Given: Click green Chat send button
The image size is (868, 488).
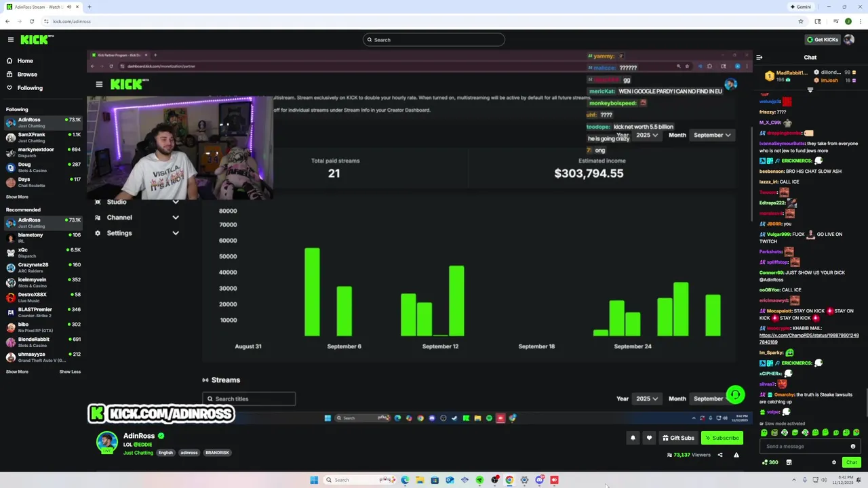Looking at the screenshot, I should coord(852,462).
